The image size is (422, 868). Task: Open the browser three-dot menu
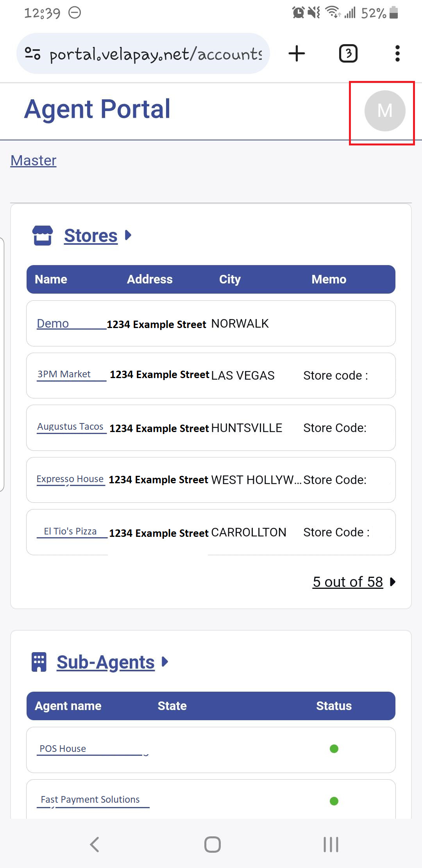[397, 54]
